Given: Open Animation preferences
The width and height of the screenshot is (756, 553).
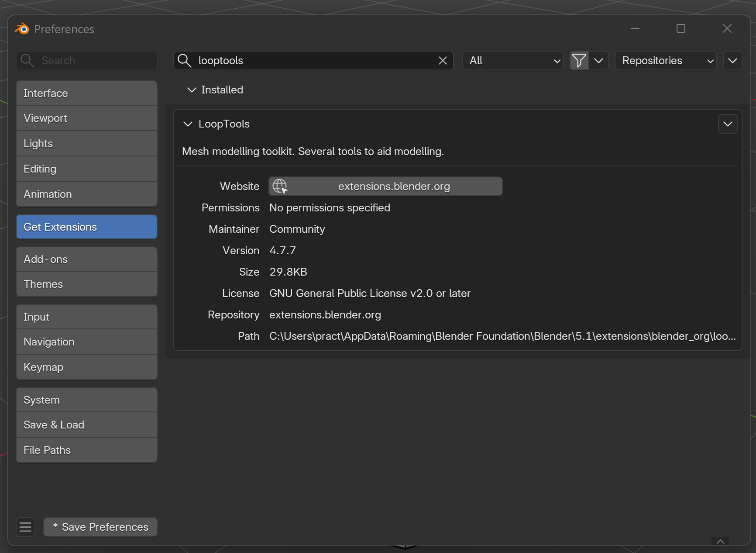Looking at the screenshot, I should click(x=87, y=194).
